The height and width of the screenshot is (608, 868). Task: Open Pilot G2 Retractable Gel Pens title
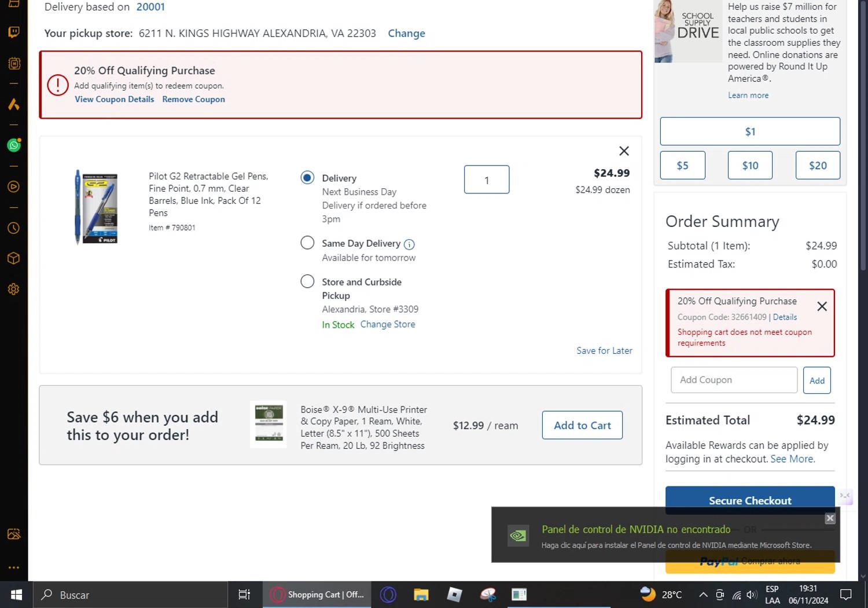tap(208, 194)
